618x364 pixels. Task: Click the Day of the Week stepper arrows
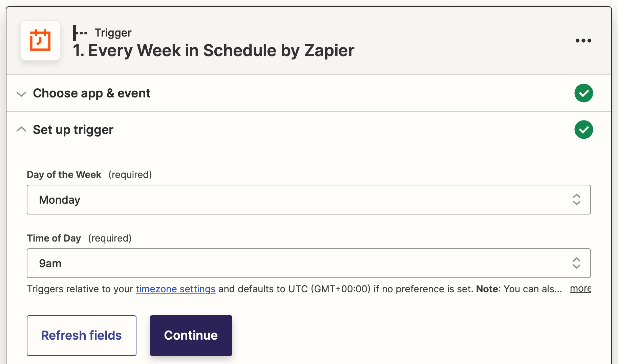577,200
